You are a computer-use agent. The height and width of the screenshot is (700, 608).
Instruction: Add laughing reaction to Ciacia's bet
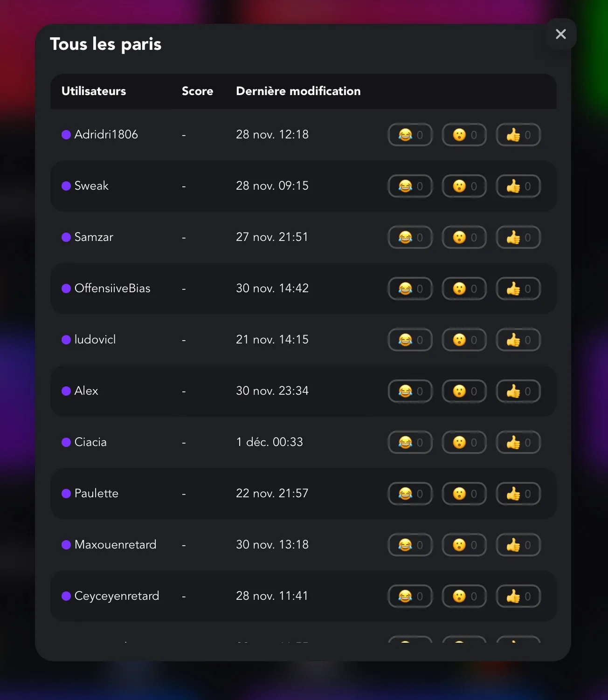[410, 442]
